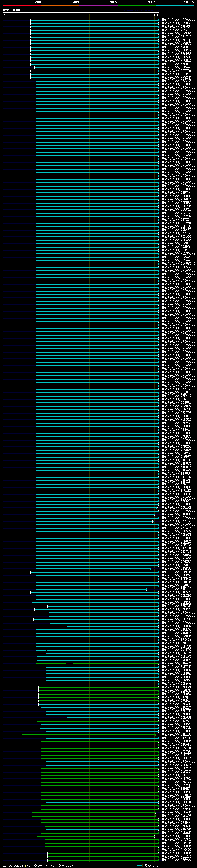Viewport: 197px width, 868px height.
Task: Click the AV528189 query name
Action: 11,10
